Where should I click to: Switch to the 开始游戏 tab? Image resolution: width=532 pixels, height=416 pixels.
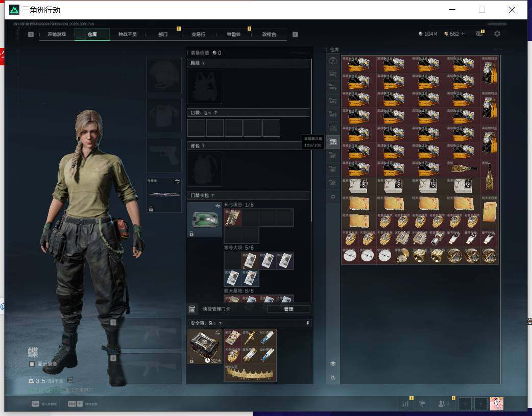[57, 34]
